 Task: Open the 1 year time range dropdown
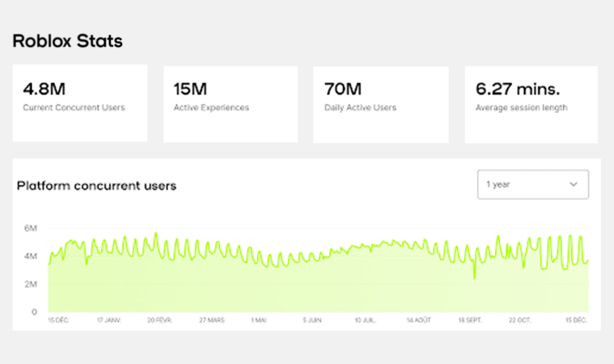tap(533, 185)
